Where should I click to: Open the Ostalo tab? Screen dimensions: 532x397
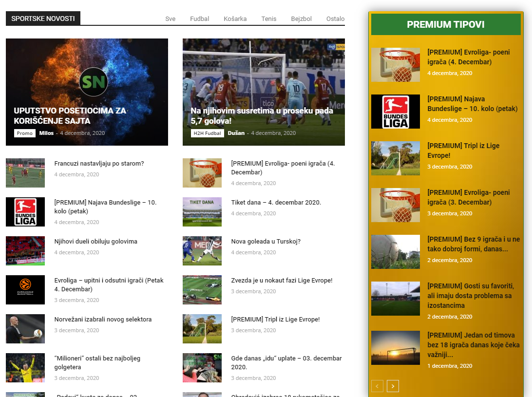point(336,19)
